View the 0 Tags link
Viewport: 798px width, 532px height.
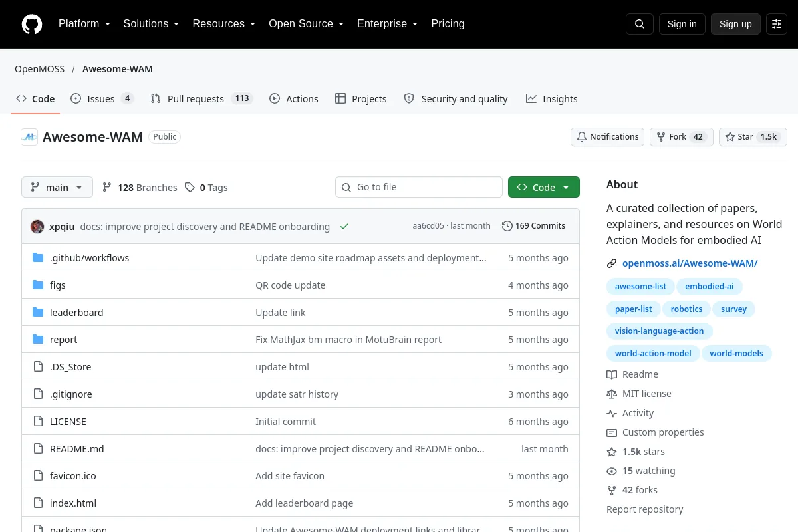(x=206, y=188)
